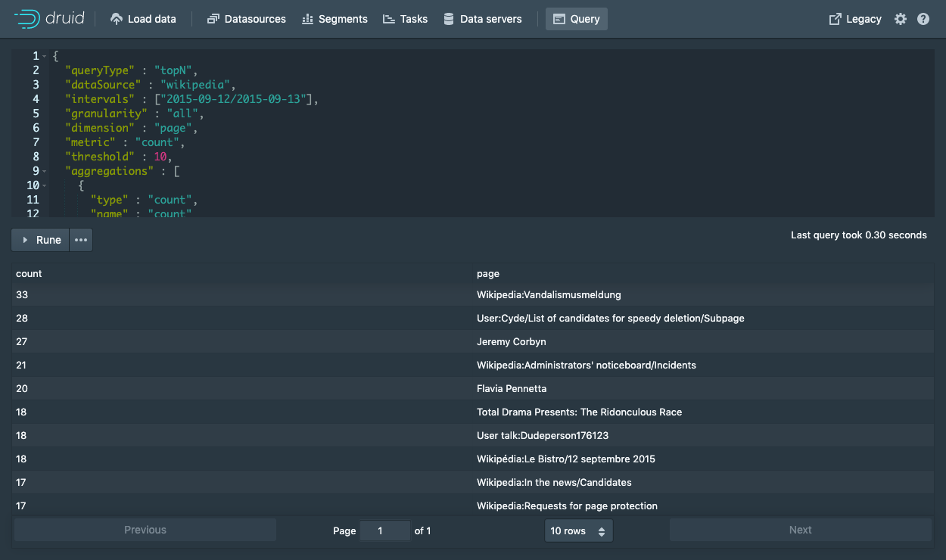The height and width of the screenshot is (560, 946).
Task: Click the Last query took 0.30 seconds text
Action: [859, 235]
